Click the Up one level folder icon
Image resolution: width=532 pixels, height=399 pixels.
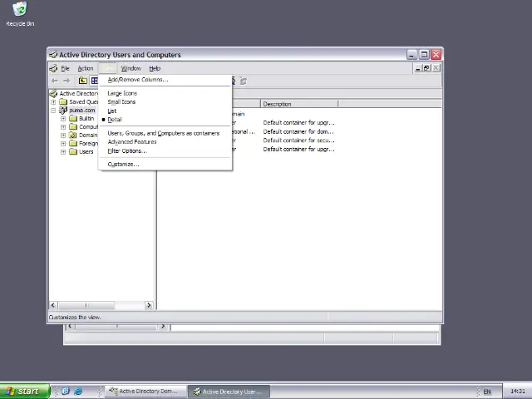pos(83,81)
